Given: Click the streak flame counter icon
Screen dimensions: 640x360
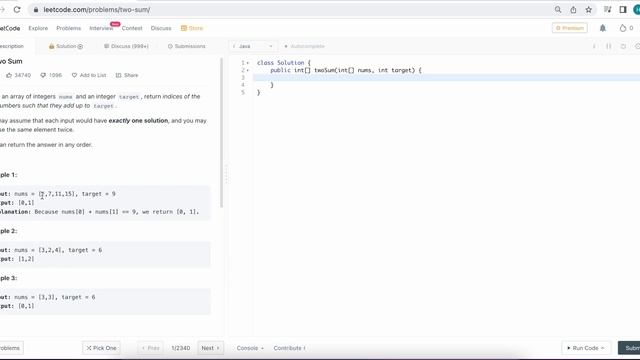Looking at the screenshot, I should tap(622, 28).
